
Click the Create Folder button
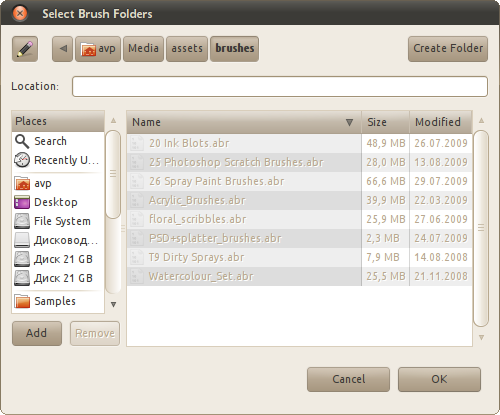pyautogui.click(x=448, y=49)
